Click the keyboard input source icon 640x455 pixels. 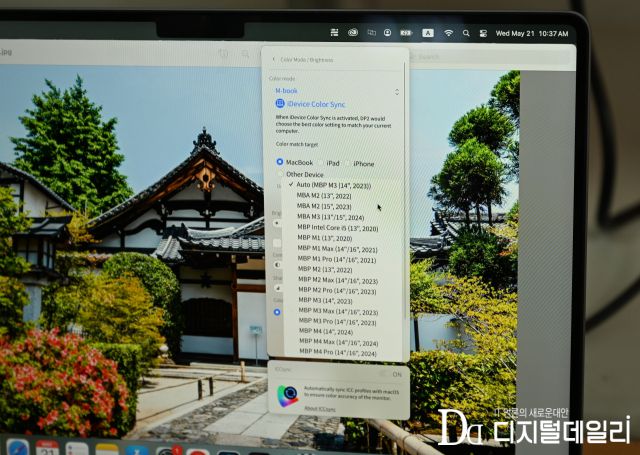point(428,33)
